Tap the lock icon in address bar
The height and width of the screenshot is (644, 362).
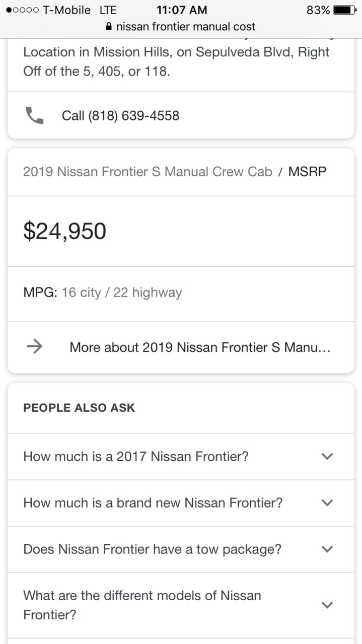pos(109,27)
